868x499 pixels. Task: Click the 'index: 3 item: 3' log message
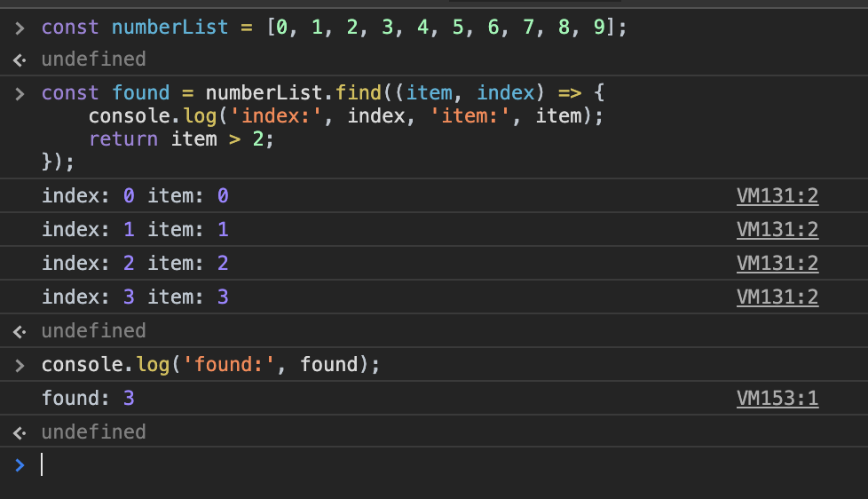point(135,297)
